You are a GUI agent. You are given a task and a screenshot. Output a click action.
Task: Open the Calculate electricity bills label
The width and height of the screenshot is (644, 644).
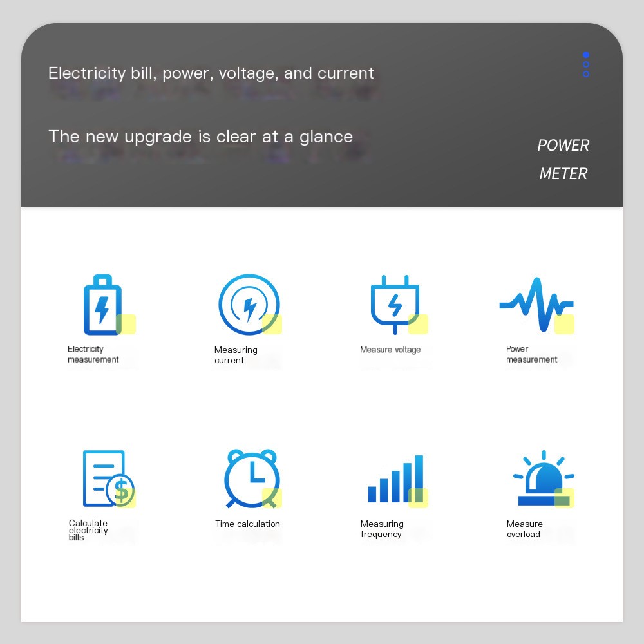[88, 530]
